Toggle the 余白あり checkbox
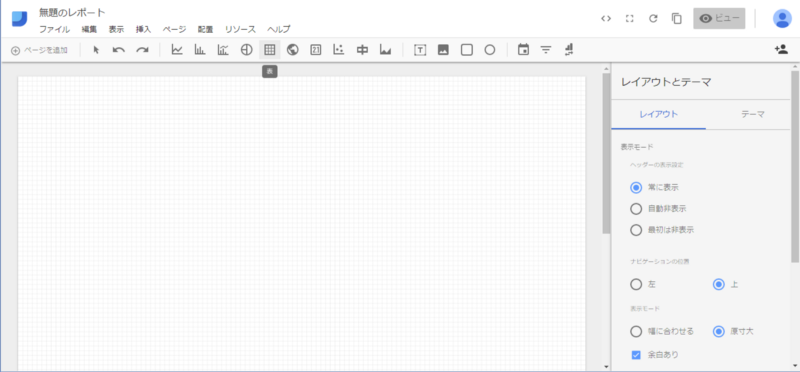 tap(636, 355)
